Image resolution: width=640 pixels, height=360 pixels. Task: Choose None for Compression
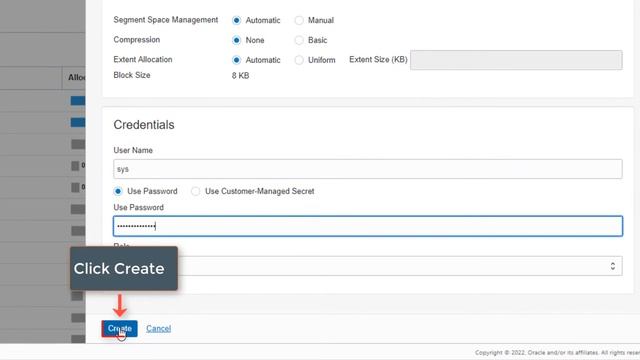coord(236,40)
